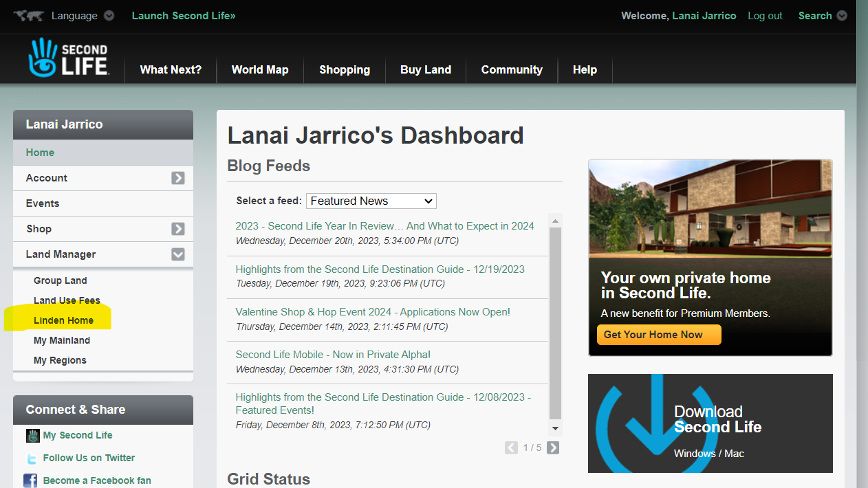
Task: Open the Community menu
Action: click(x=512, y=69)
